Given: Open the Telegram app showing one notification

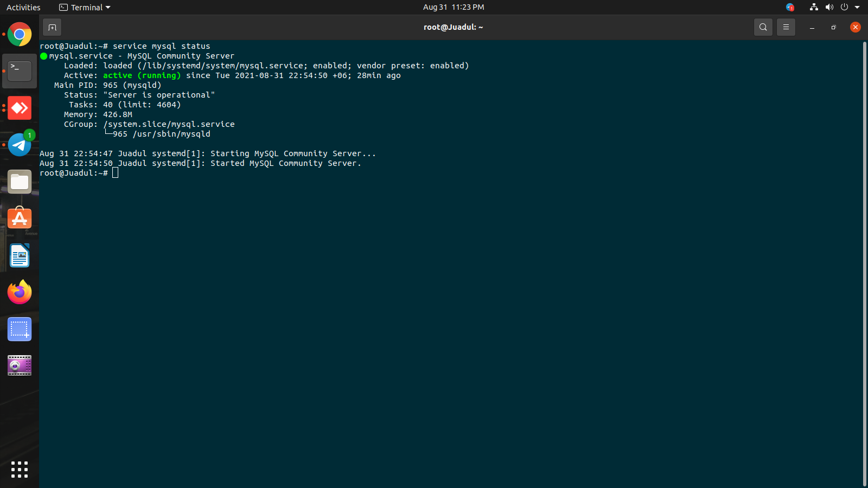Looking at the screenshot, I should tap(20, 145).
